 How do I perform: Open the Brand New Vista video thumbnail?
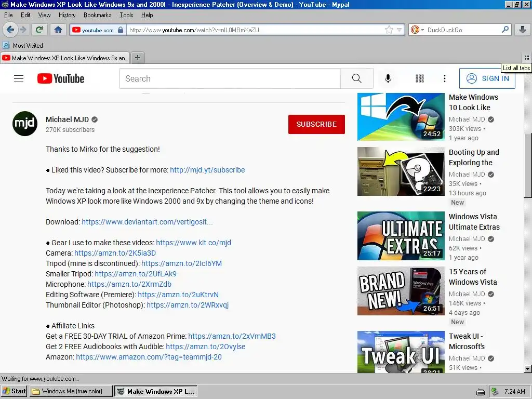tap(401, 291)
